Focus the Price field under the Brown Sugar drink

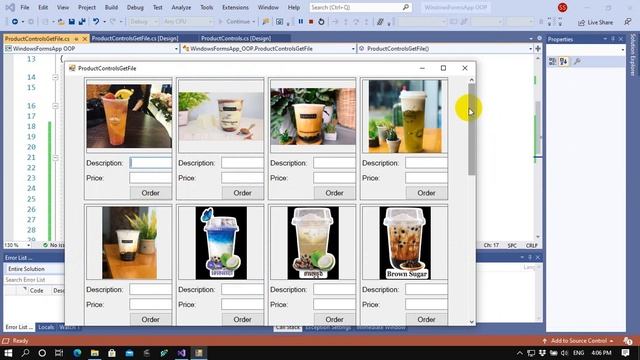coord(426,304)
